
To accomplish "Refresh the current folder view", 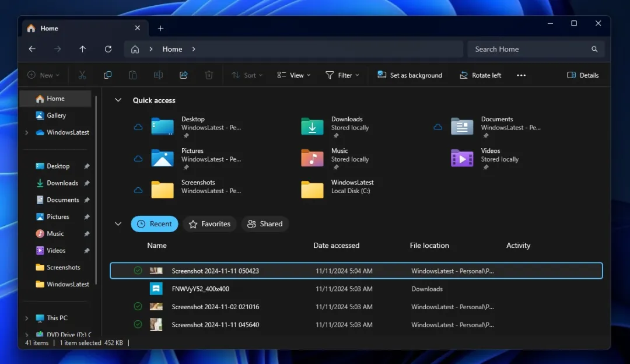I will tap(108, 49).
